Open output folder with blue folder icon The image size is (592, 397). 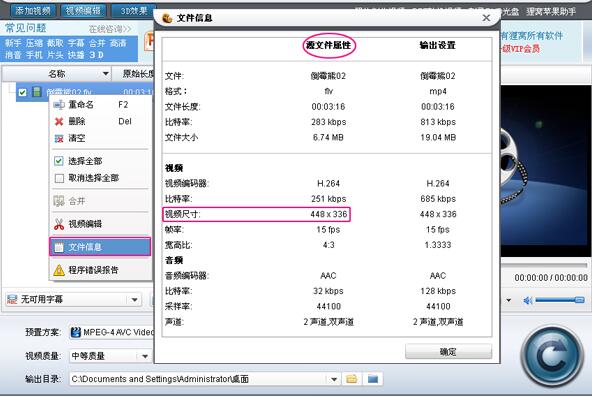(373, 379)
